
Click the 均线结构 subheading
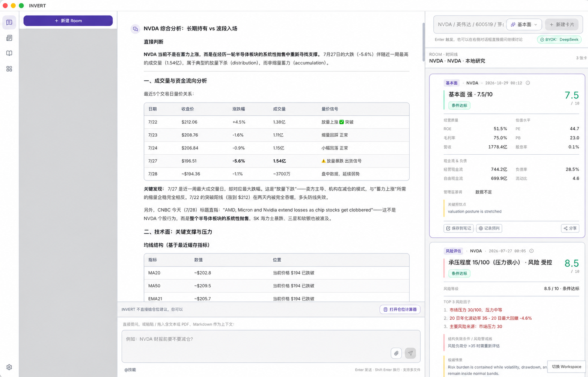pos(177,245)
